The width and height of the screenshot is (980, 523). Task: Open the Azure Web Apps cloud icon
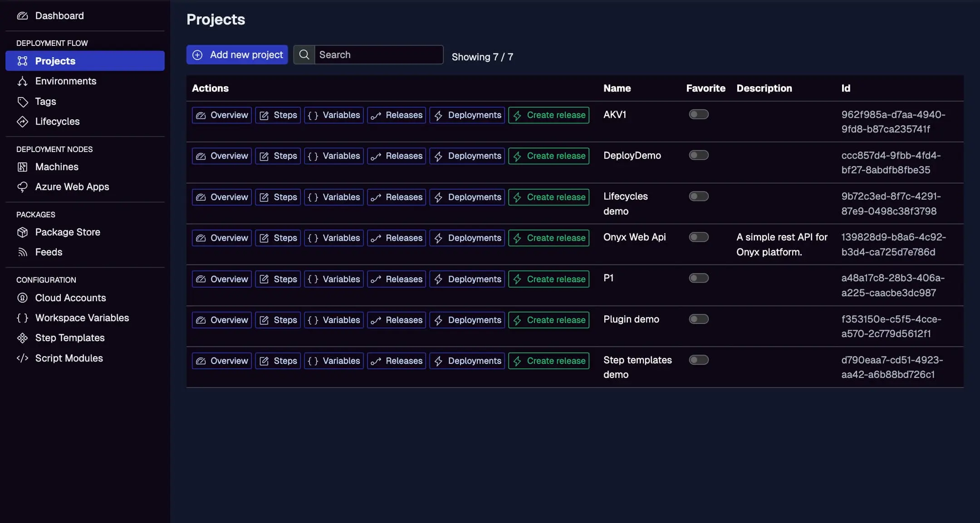click(23, 186)
